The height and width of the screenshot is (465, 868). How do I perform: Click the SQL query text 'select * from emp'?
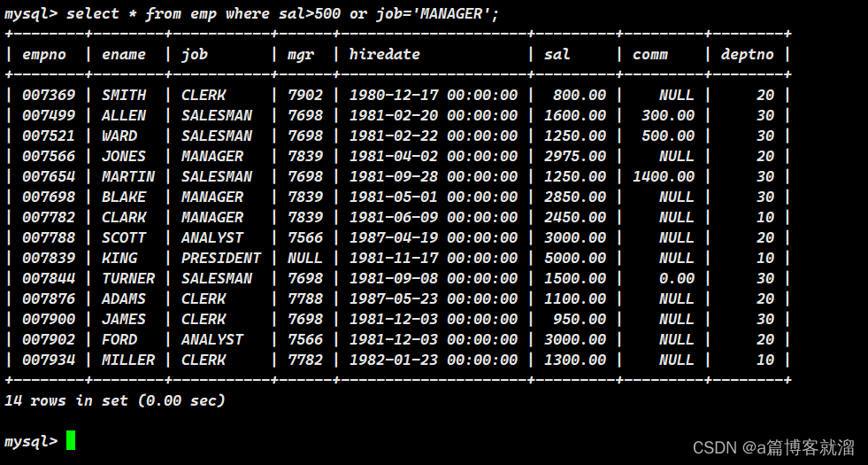coord(142,14)
